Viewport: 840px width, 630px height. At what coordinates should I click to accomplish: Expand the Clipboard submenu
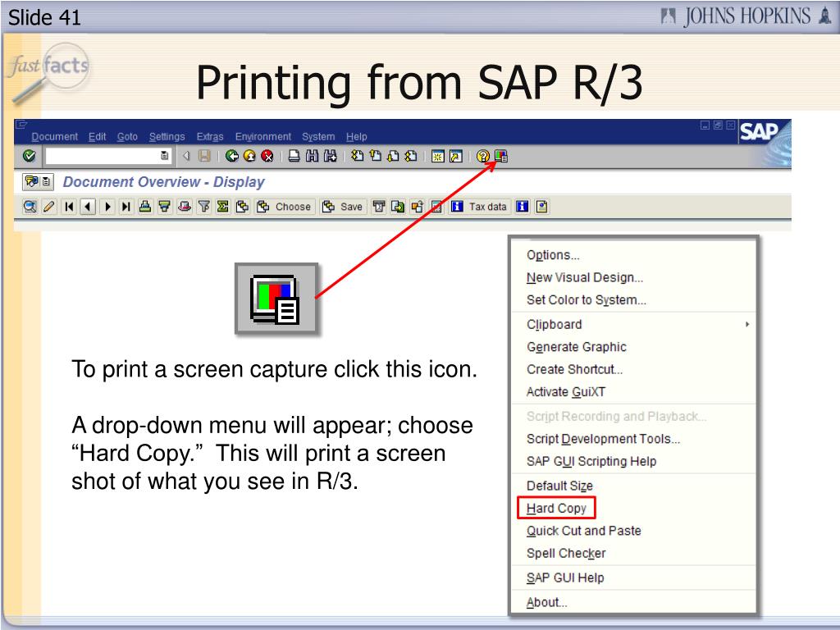pos(634,324)
